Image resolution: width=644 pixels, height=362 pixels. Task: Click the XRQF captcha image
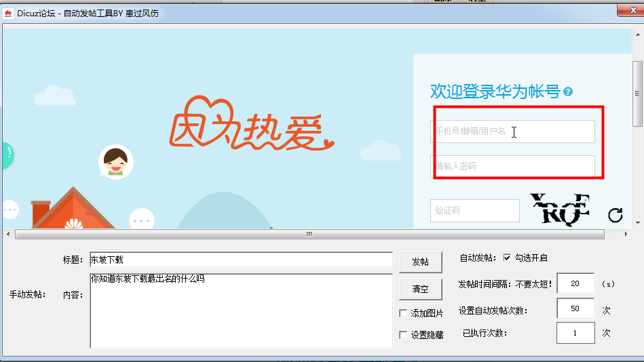tap(561, 209)
